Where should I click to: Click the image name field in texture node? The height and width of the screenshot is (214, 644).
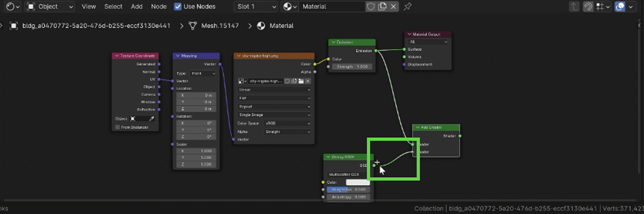pyautogui.click(x=266, y=81)
